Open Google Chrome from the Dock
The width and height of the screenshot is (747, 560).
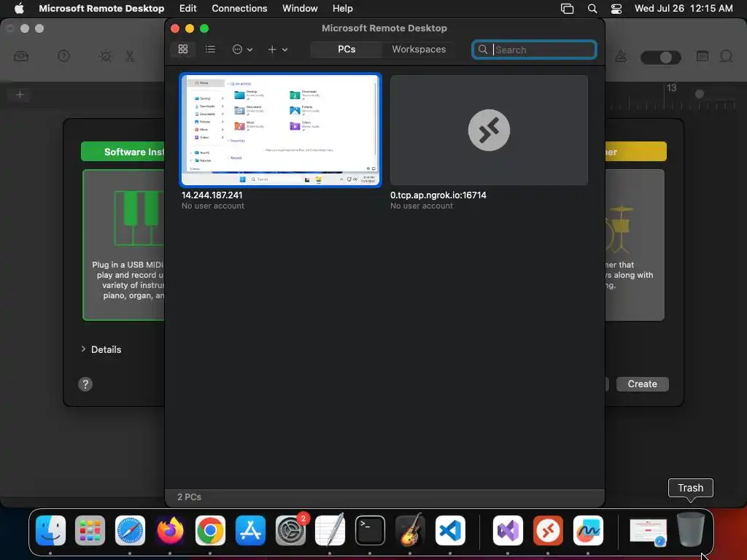point(210,530)
